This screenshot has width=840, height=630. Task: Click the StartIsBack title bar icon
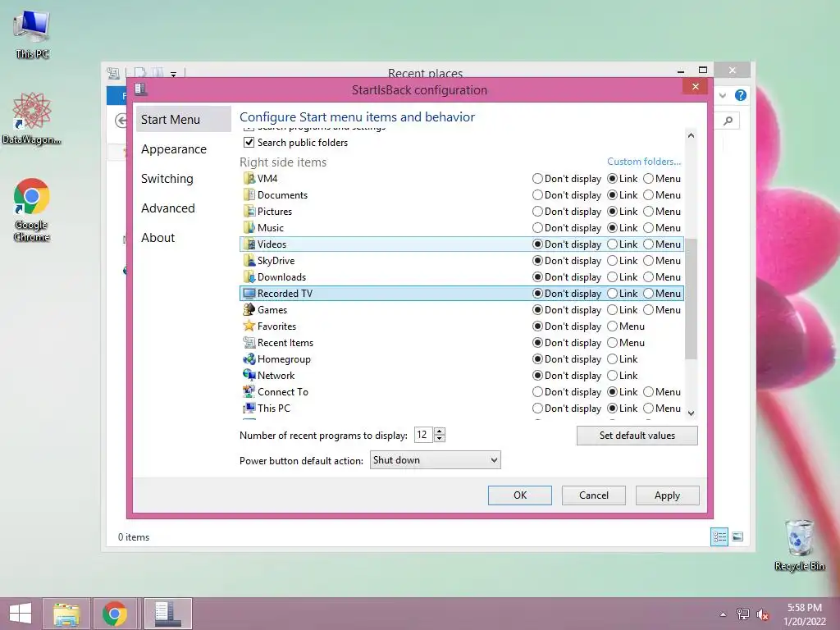(x=141, y=89)
